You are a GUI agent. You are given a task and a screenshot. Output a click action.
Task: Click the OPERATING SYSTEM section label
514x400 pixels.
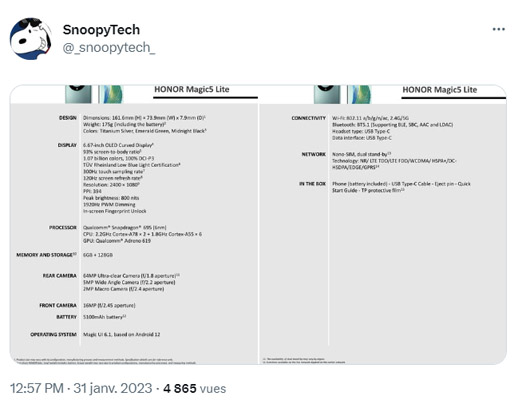coord(53,334)
